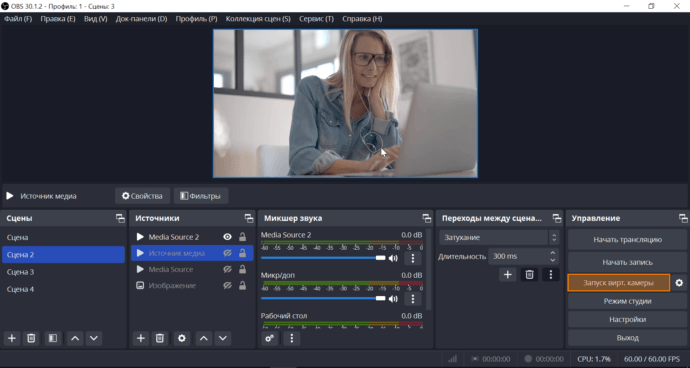Click Начать запись button
The image size is (690, 368).
627,262
